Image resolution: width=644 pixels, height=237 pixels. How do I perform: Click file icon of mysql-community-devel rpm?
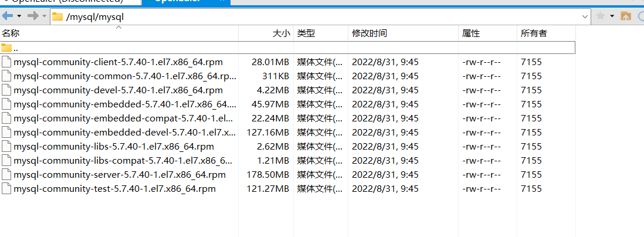click(6, 90)
